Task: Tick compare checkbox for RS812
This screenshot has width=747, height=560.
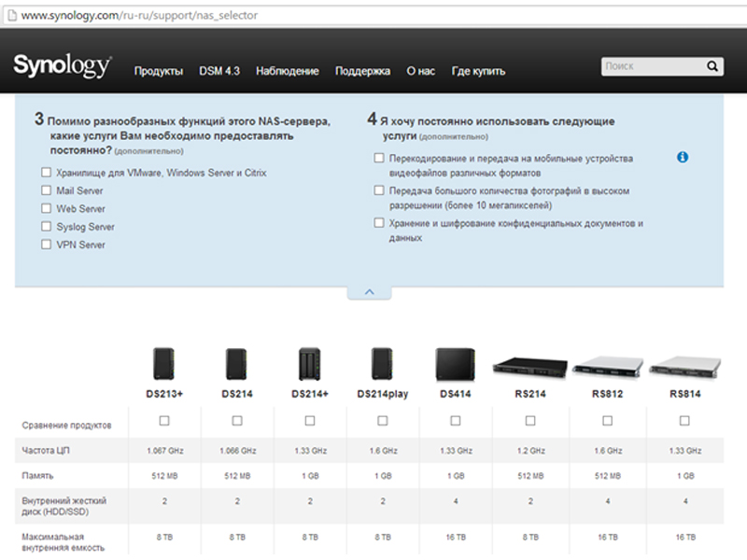Action: 608,421
